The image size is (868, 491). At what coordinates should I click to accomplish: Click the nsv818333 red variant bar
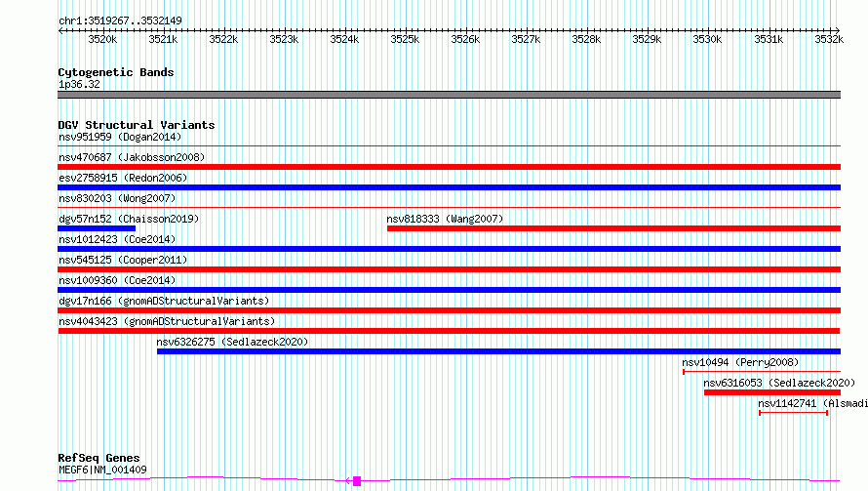(613, 228)
